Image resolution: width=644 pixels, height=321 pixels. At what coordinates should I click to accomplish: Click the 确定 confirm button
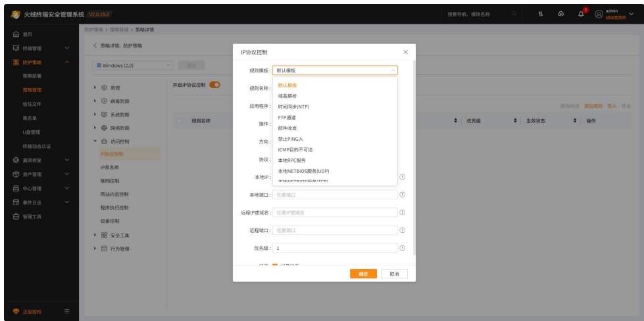click(x=363, y=274)
